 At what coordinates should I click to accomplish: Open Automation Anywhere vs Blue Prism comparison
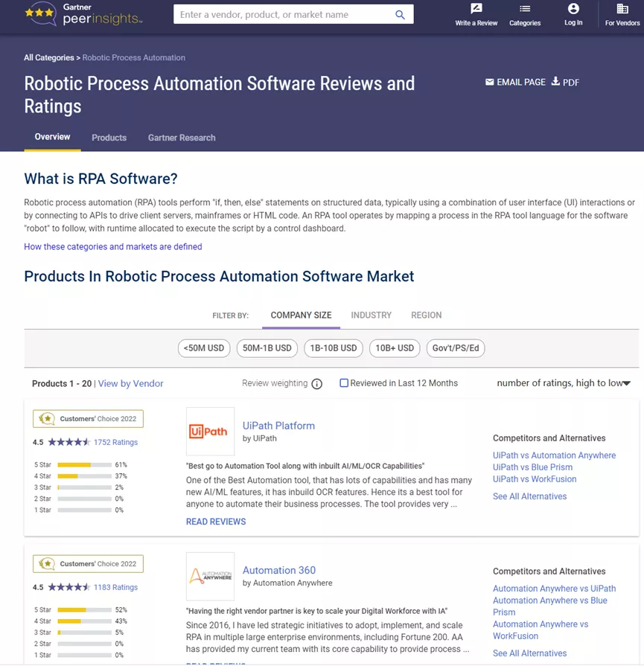coord(550,606)
